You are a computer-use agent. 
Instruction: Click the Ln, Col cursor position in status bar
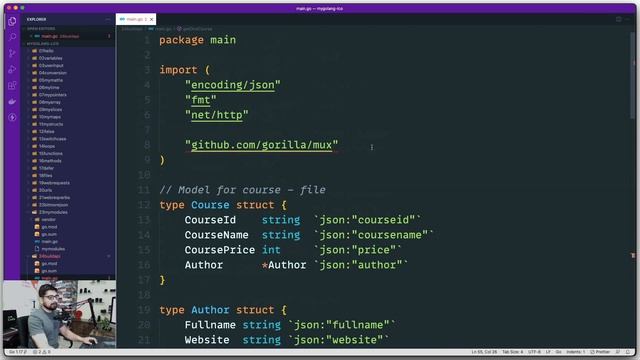[x=484, y=352]
